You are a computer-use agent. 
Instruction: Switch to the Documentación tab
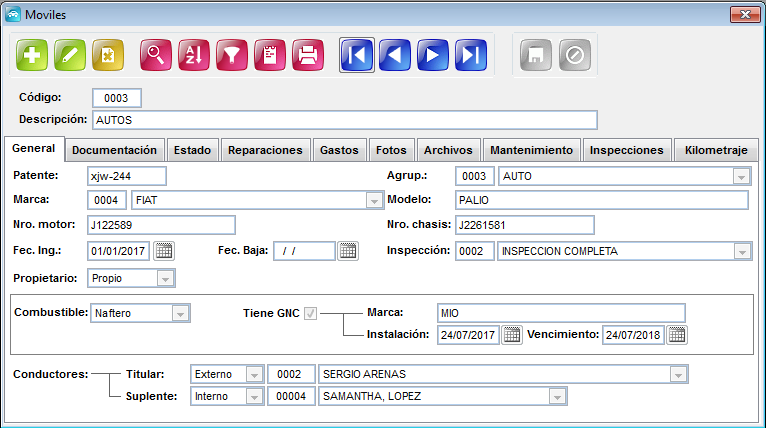pyautogui.click(x=115, y=150)
